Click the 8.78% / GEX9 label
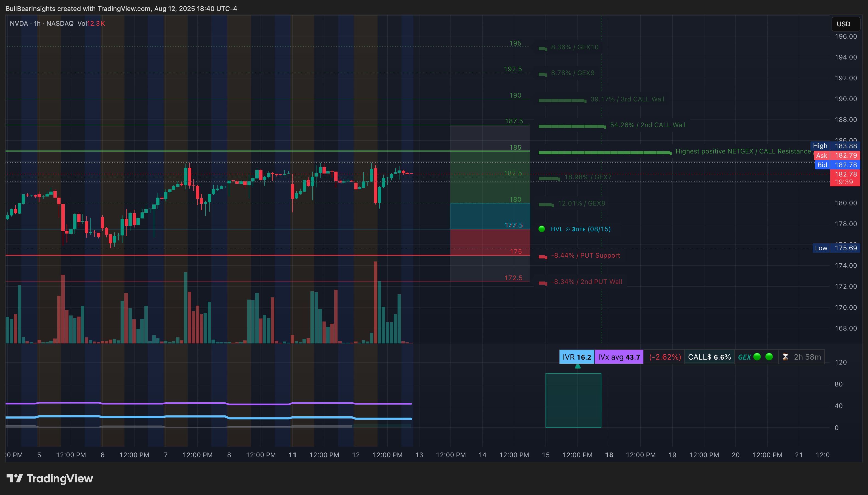Screen dimensions: 868x495 tap(573, 73)
